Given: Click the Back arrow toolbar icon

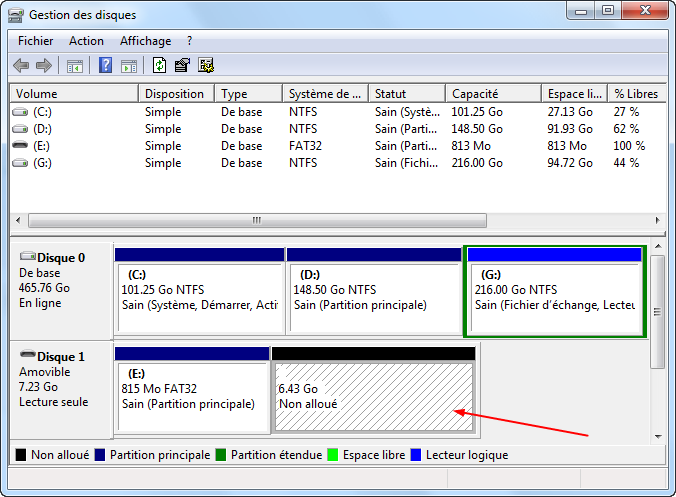Looking at the screenshot, I should 21,66.
